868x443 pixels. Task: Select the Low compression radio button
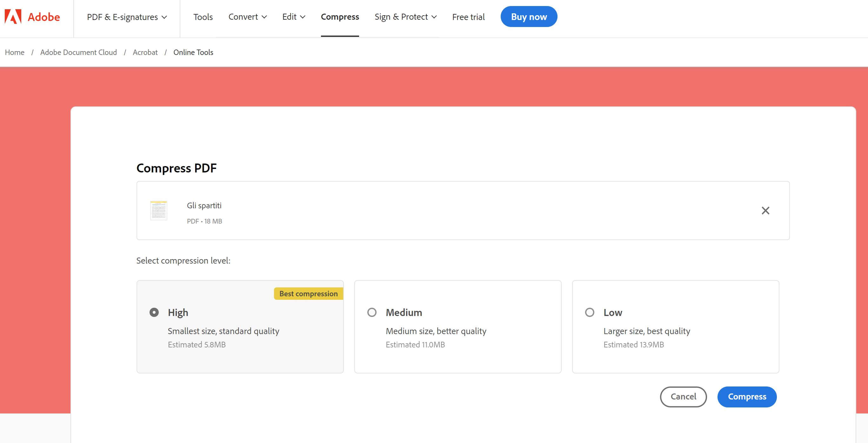coord(589,312)
